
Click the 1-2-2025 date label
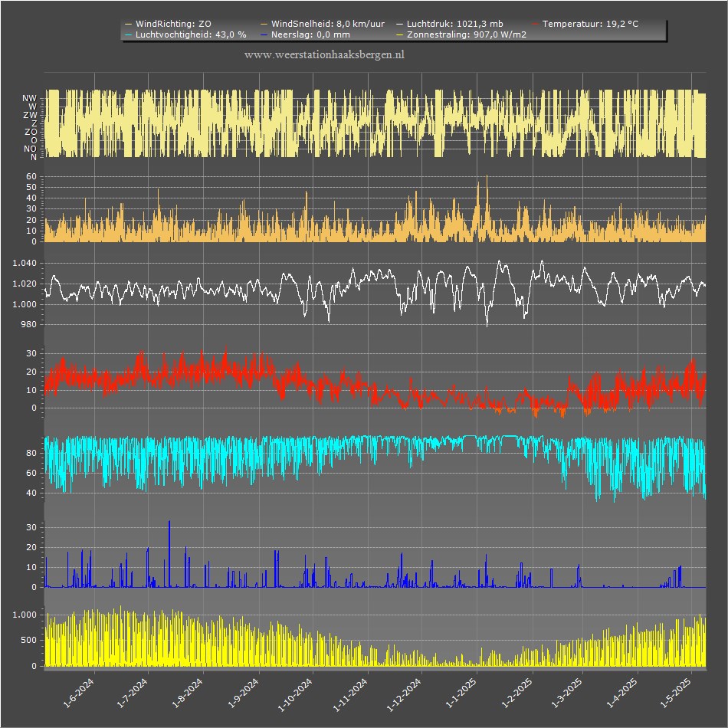tap(516, 693)
